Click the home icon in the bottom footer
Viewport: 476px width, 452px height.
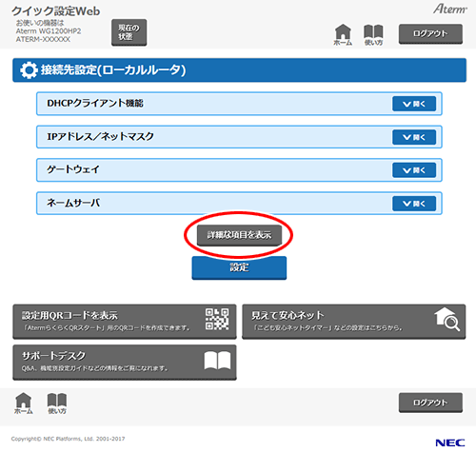pos(24,403)
